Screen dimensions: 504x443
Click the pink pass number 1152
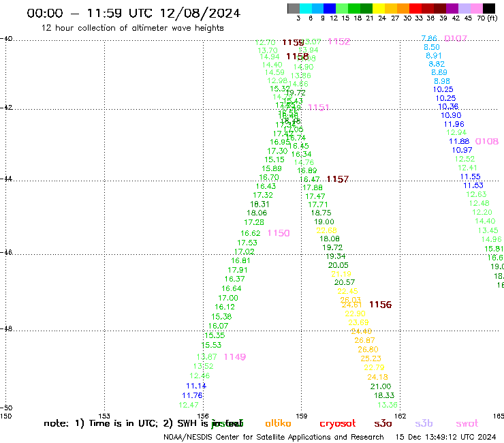click(338, 42)
